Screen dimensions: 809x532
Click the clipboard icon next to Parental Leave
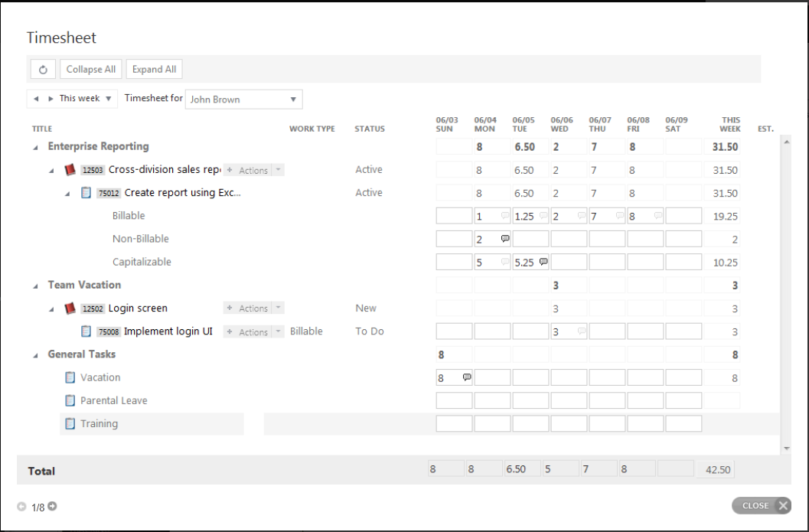tap(70, 400)
